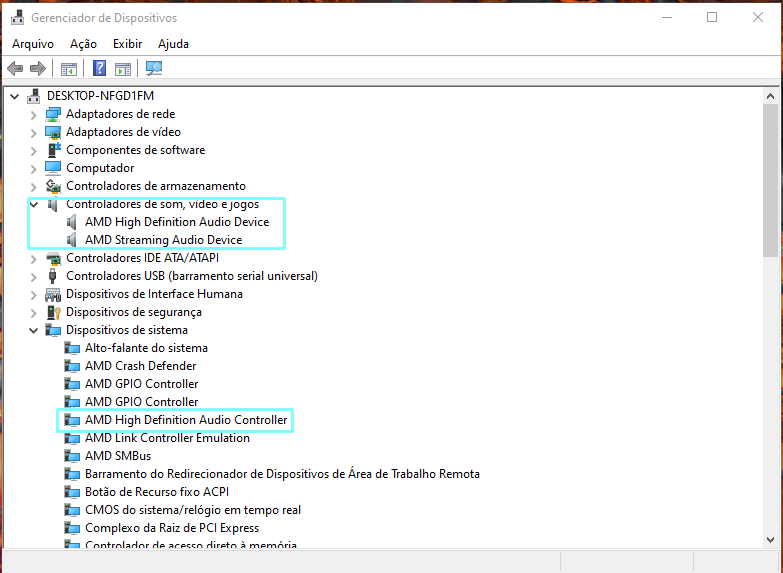Collapse Controladores de som, vídeo e jogos
783x573 pixels.
point(33,204)
